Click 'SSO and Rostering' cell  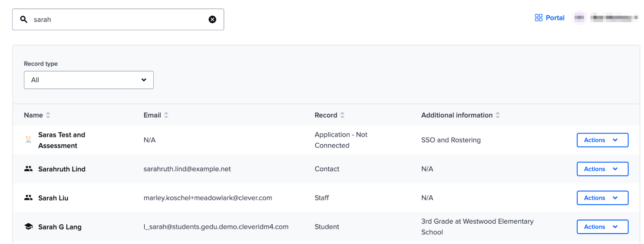(451, 140)
